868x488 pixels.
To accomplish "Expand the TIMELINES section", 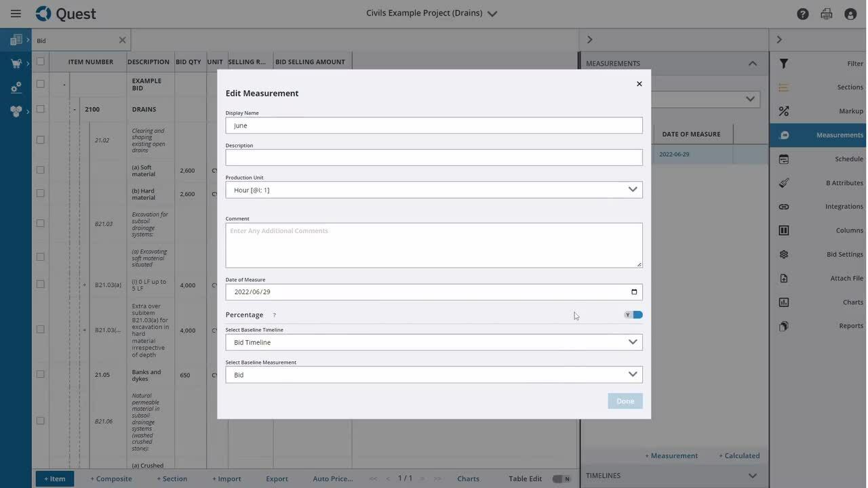I will point(752,476).
